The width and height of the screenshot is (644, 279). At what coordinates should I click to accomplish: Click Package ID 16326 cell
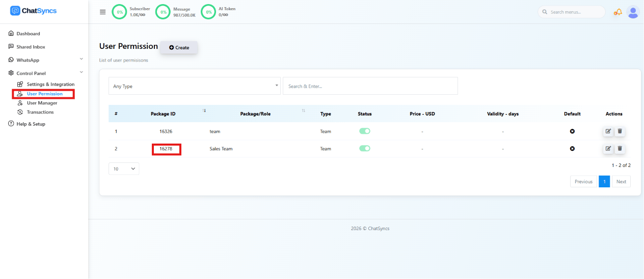click(x=166, y=131)
